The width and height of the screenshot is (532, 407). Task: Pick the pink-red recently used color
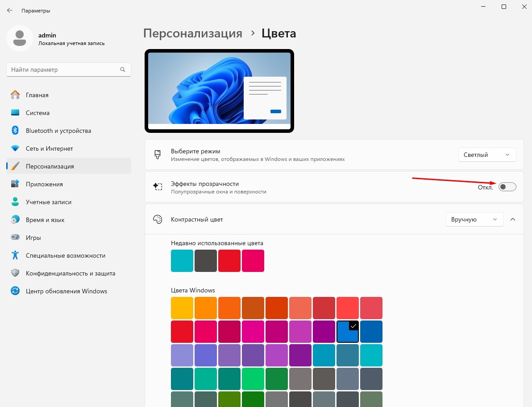pyautogui.click(x=253, y=261)
